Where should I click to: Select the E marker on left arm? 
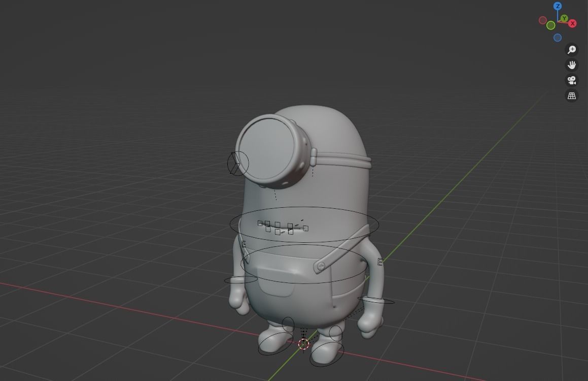click(244, 244)
